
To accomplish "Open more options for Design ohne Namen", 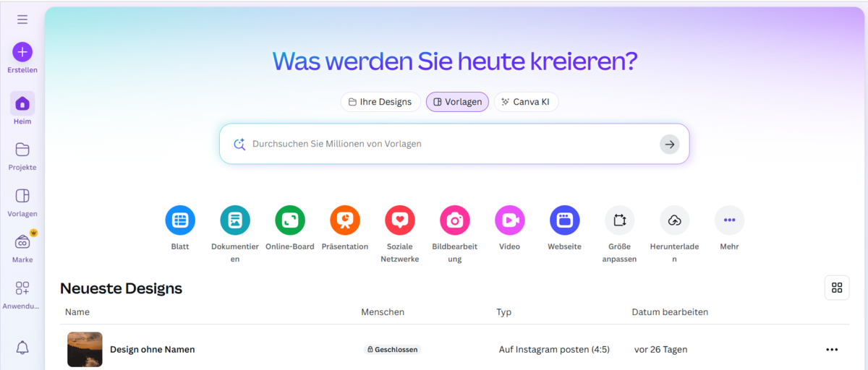I will (x=832, y=350).
